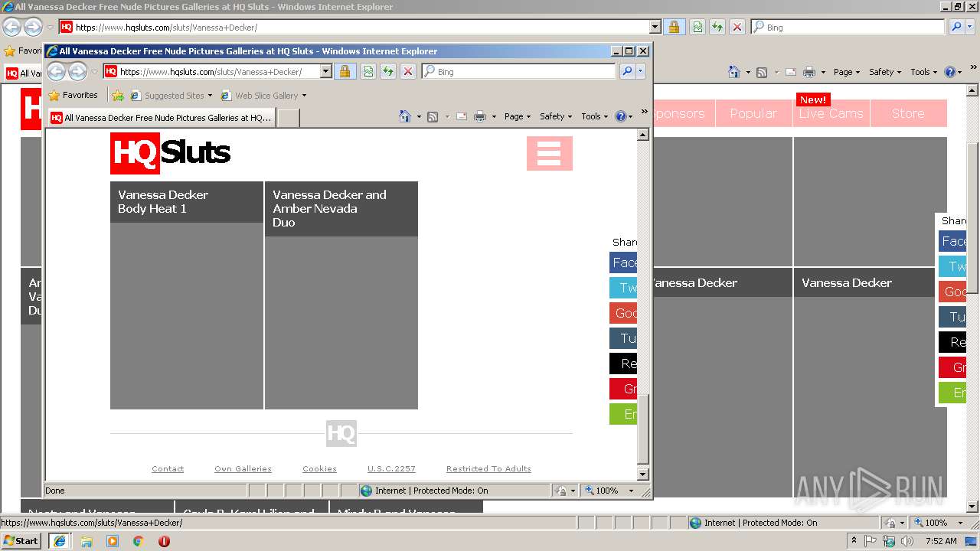
Task: Click Popular in back window navigation
Action: click(753, 113)
